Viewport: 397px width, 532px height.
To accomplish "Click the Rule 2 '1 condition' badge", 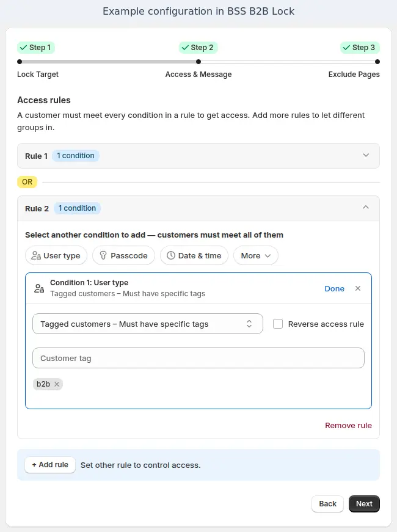I will [x=77, y=208].
